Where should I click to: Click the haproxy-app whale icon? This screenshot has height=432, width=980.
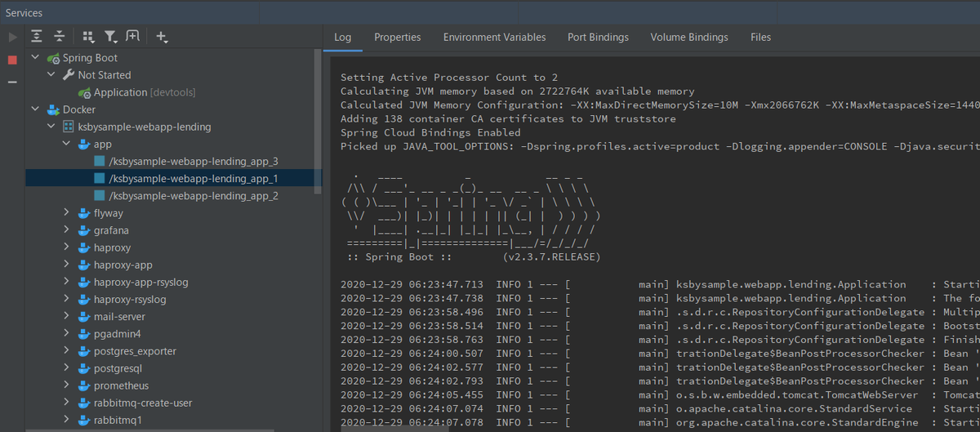[x=84, y=265]
